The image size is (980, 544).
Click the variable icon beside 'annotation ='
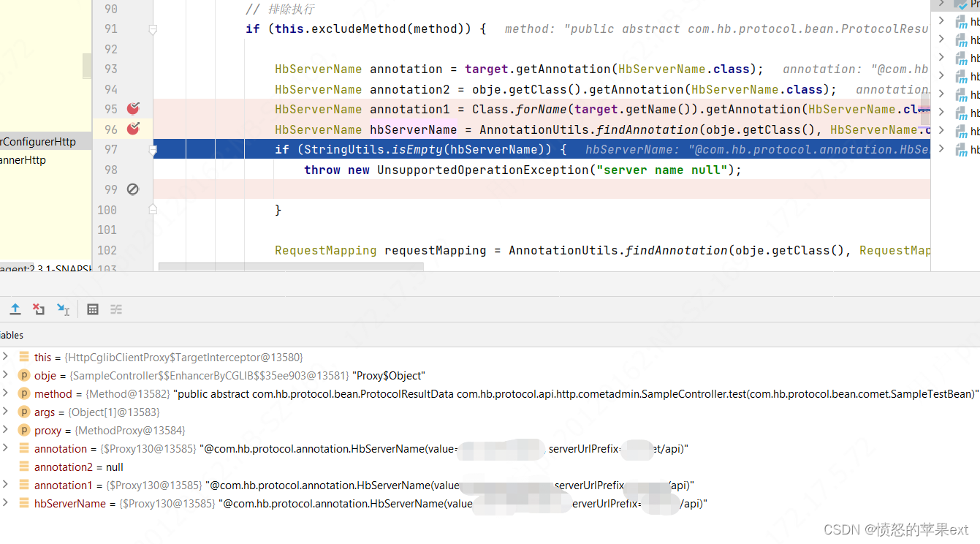[x=24, y=449]
